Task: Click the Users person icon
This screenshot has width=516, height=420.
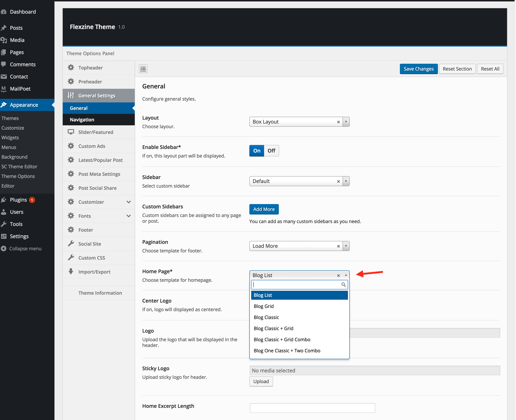Action: tap(3, 212)
